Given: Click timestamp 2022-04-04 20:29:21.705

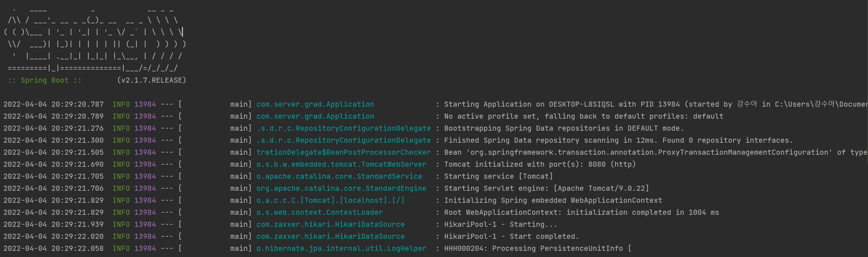Looking at the screenshot, I should pos(53,176).
